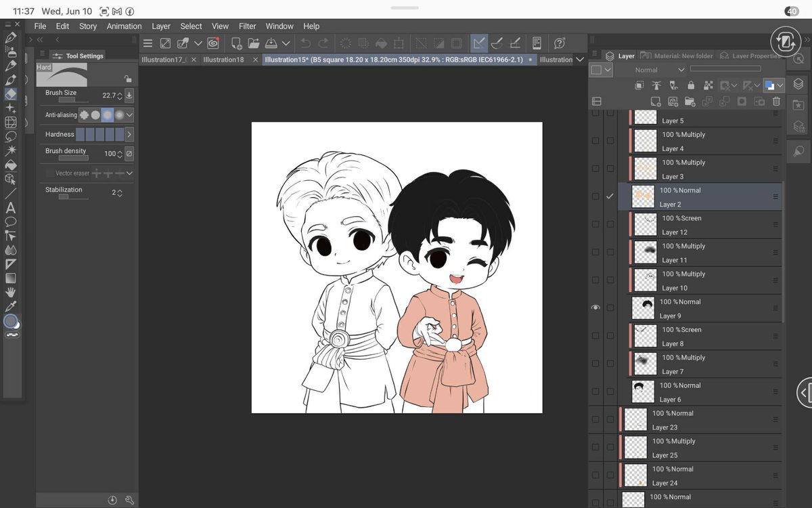The image size is (812, 508).
Task: Toggle the lock layer icon
Action: [691, 85]
